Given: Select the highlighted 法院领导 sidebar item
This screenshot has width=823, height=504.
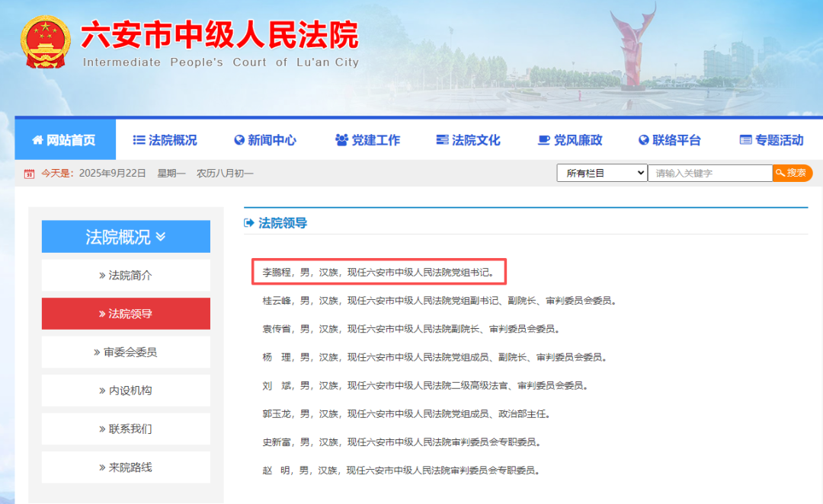Looking at the screenshot, I should click(x=126, y=314).
